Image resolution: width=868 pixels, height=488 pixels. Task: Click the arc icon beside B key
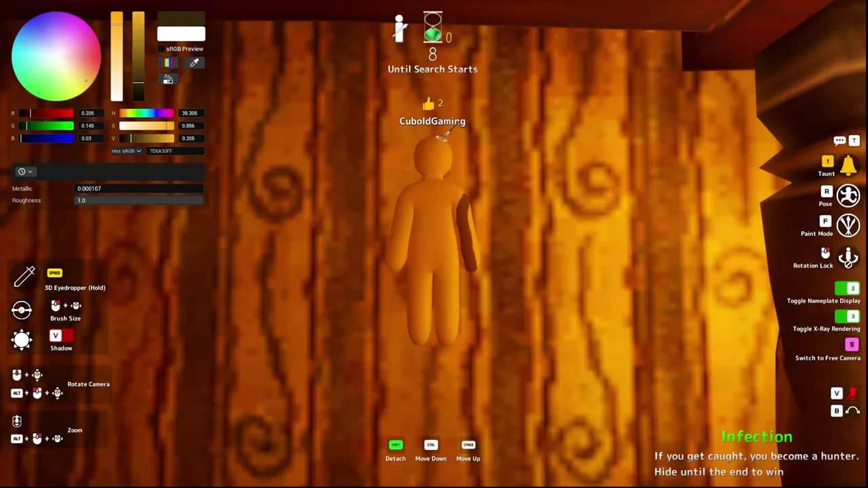pos(853,411)
